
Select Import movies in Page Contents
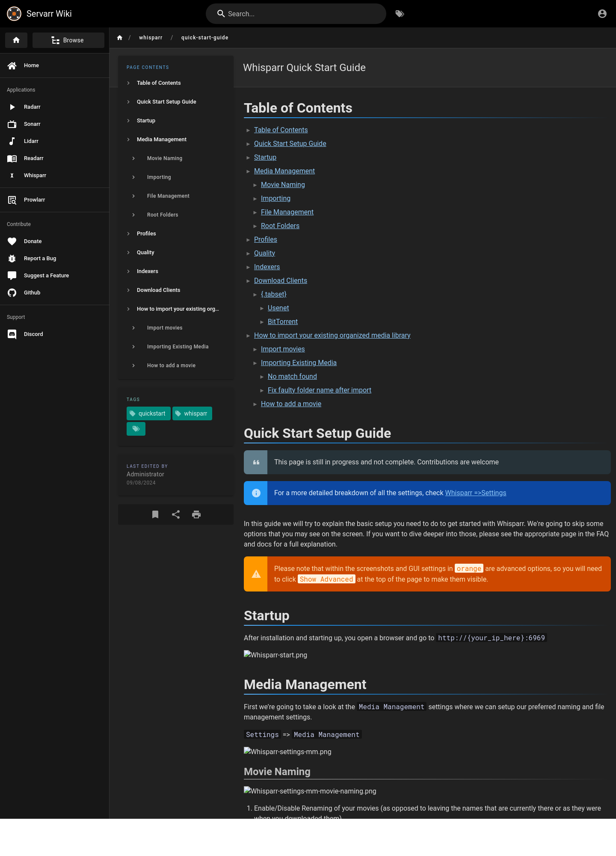tap(176, 328)
